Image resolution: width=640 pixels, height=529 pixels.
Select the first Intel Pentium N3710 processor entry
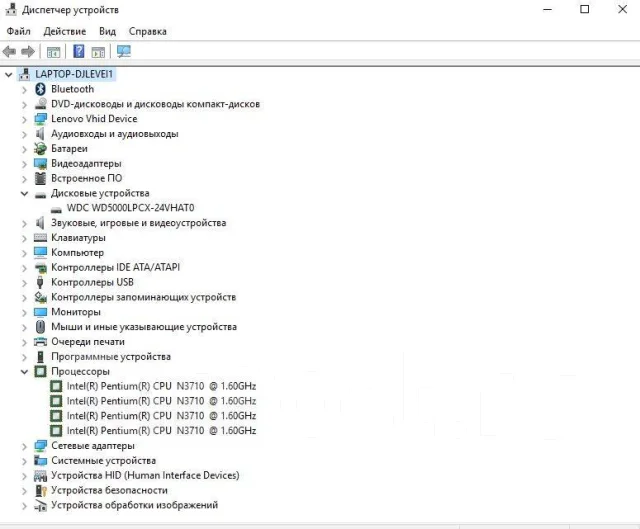click(161, 386)
